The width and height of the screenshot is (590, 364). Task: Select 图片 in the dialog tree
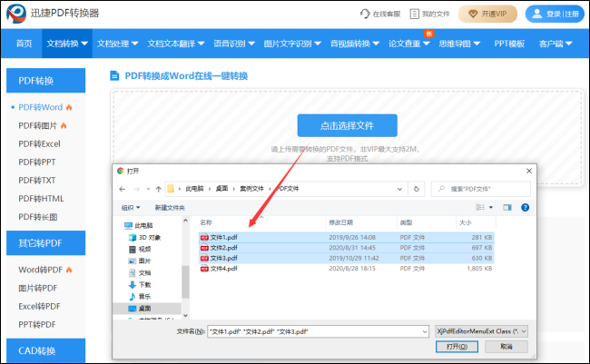point(140,261)
